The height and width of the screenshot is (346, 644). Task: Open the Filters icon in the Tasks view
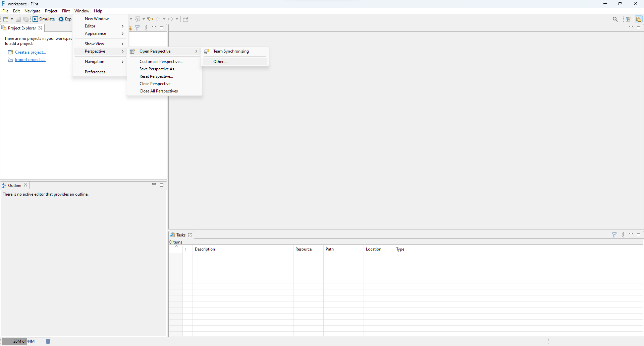614,235
